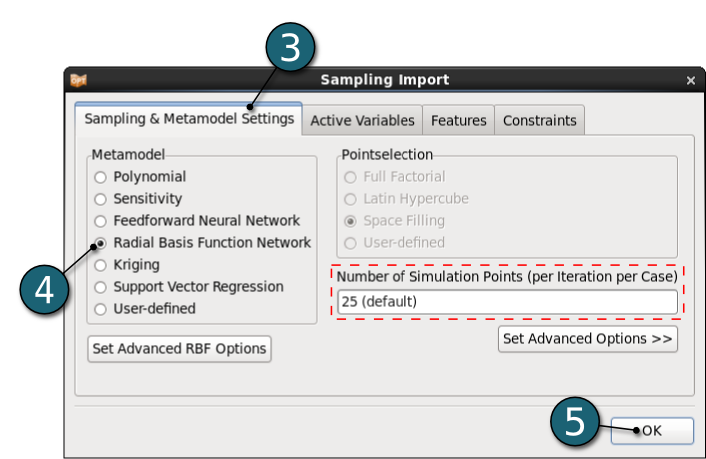Click the Number of Simulation Points field
This screenshot has width=706, height=459.
coord(507,302)
